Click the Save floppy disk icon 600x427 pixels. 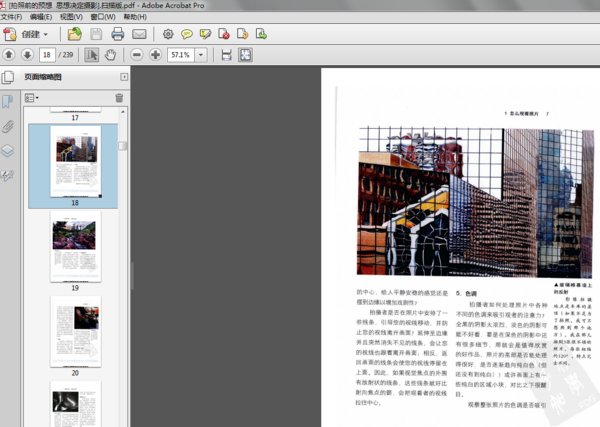pos(96,34)
